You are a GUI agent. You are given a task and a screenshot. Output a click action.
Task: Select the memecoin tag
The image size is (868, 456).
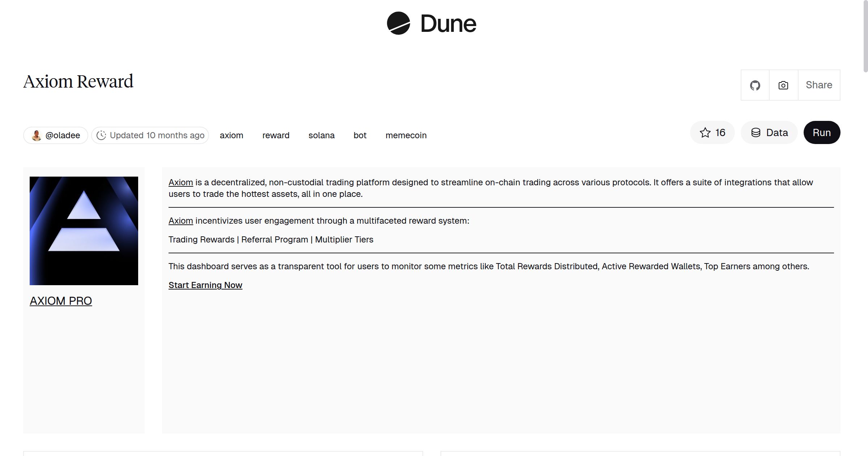(x=406, y=135)
